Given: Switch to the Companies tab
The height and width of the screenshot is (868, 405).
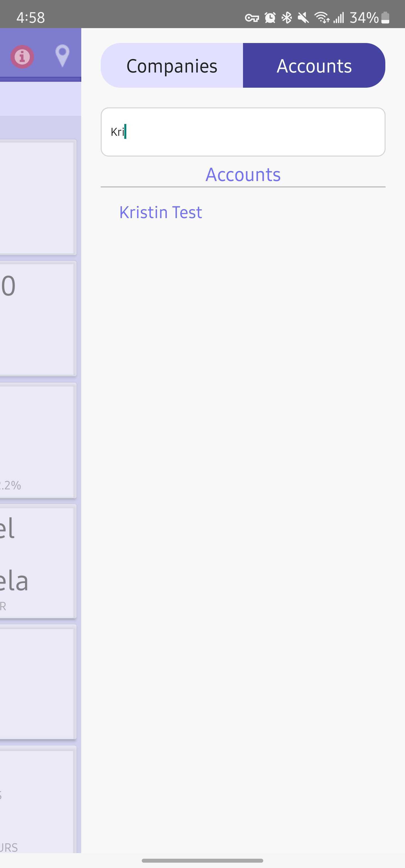Looking at the screenshot, I should [x=172, y=65].
